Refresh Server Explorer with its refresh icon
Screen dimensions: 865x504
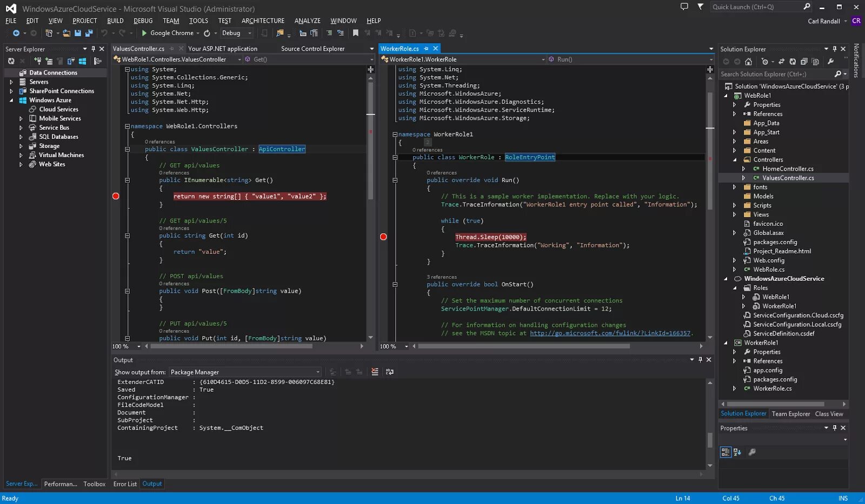click(11, 61)
